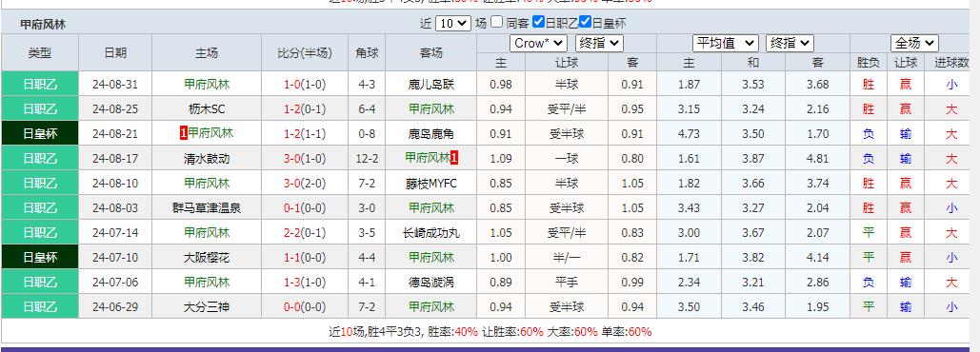Click the 1-3(1-0) score versus 德岛漩涡

[x=305, y=283]
